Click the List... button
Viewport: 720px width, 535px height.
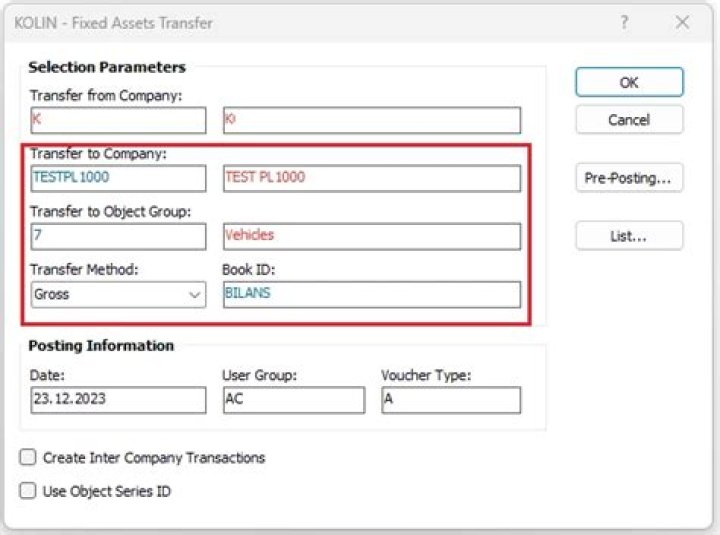(629, 236)
